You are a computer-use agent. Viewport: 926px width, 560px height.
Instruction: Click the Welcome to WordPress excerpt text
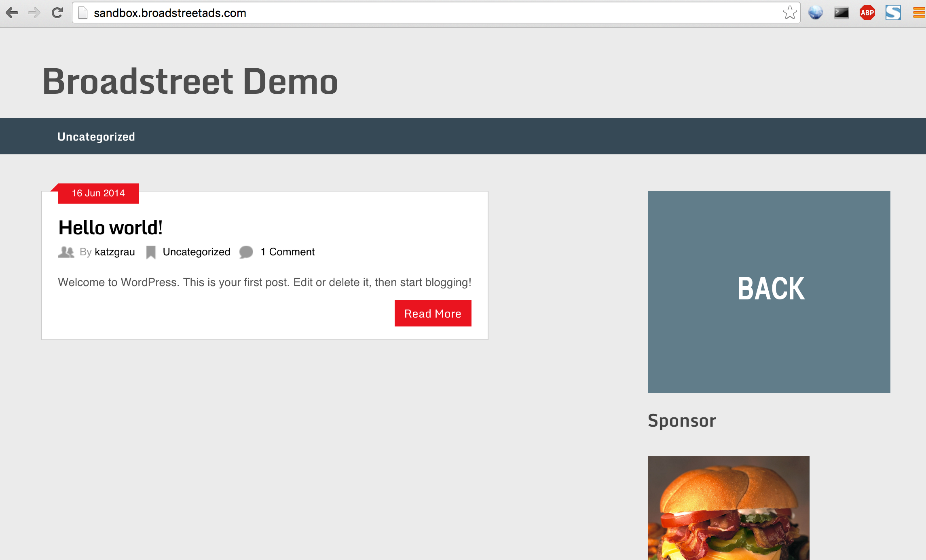click(265, 282)
